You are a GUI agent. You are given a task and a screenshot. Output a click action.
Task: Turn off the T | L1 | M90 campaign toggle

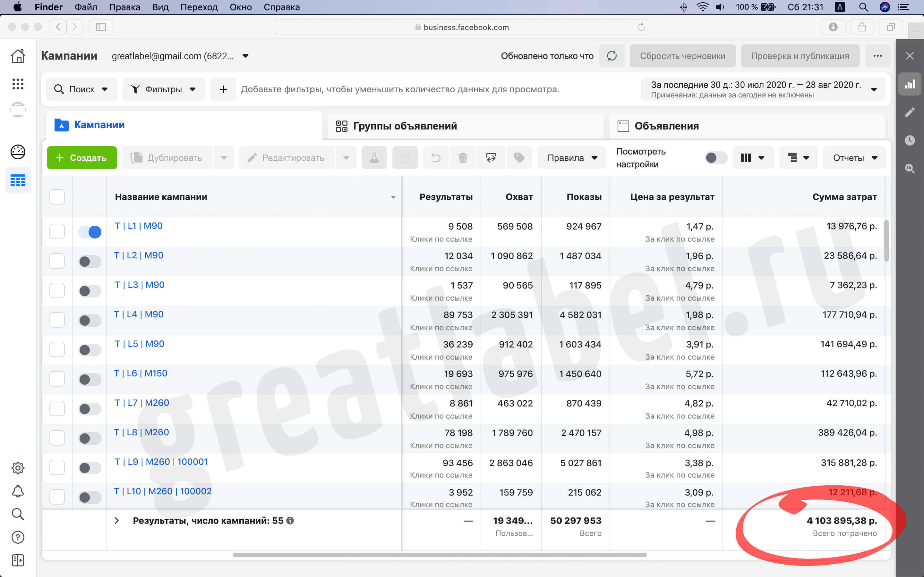pos(90,232)
